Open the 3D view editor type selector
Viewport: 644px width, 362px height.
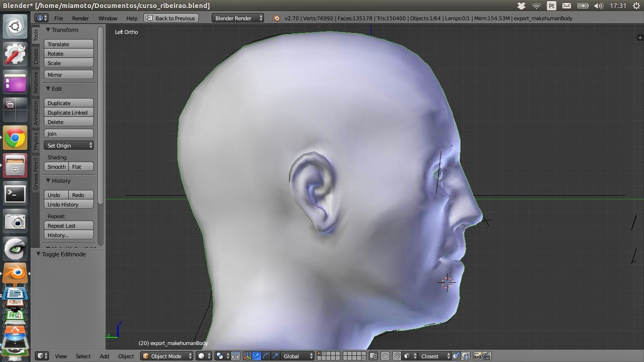(42, 356)
